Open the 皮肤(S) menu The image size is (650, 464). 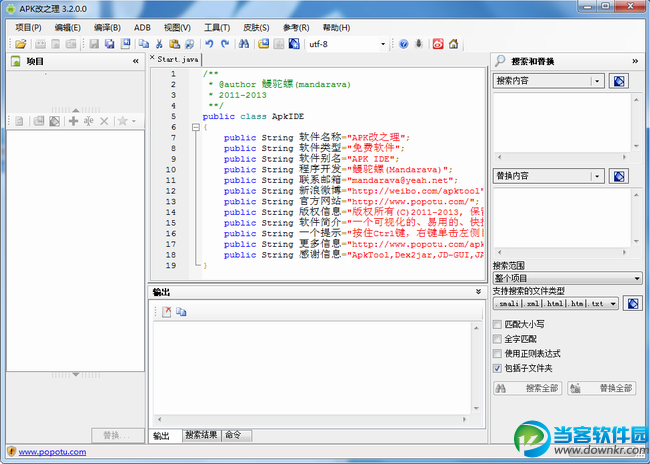coord(256,27)
